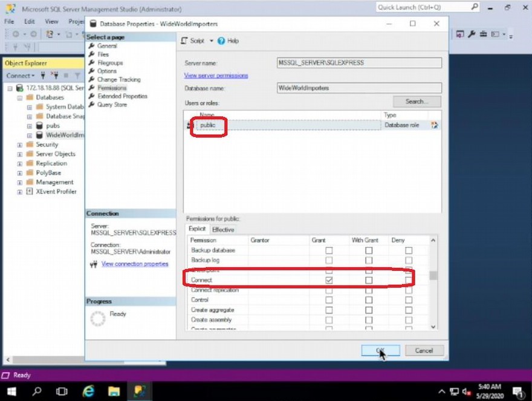This screenshot has height=401, width=532.
Task: Click the wrench toolbar icon
Action: (473, 35)
